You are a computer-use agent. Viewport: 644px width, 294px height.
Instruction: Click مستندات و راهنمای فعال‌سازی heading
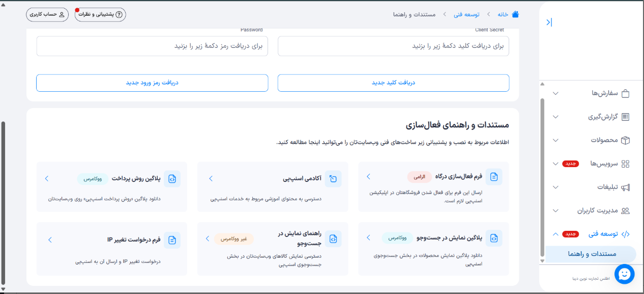pyautogui.click(x=457, y=125)
